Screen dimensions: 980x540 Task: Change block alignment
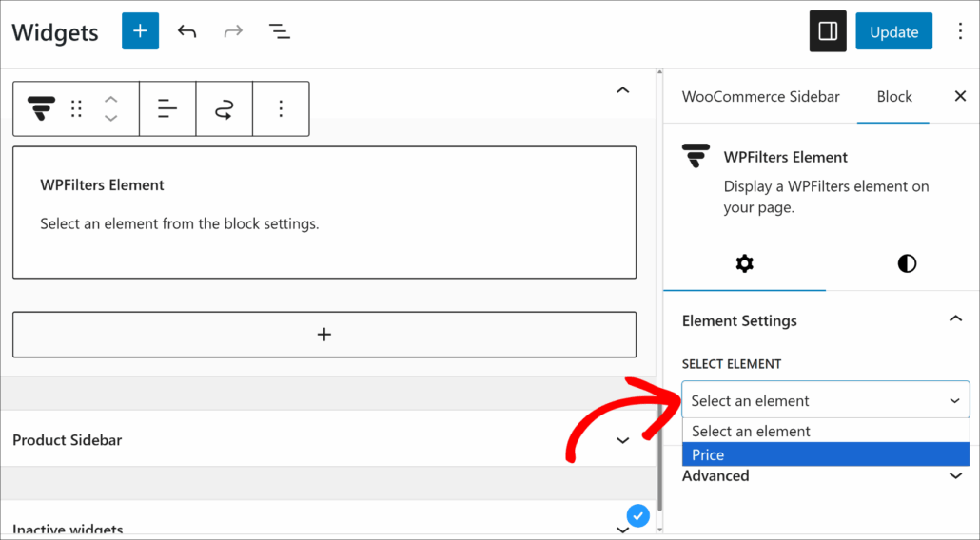tap(167, 108)
